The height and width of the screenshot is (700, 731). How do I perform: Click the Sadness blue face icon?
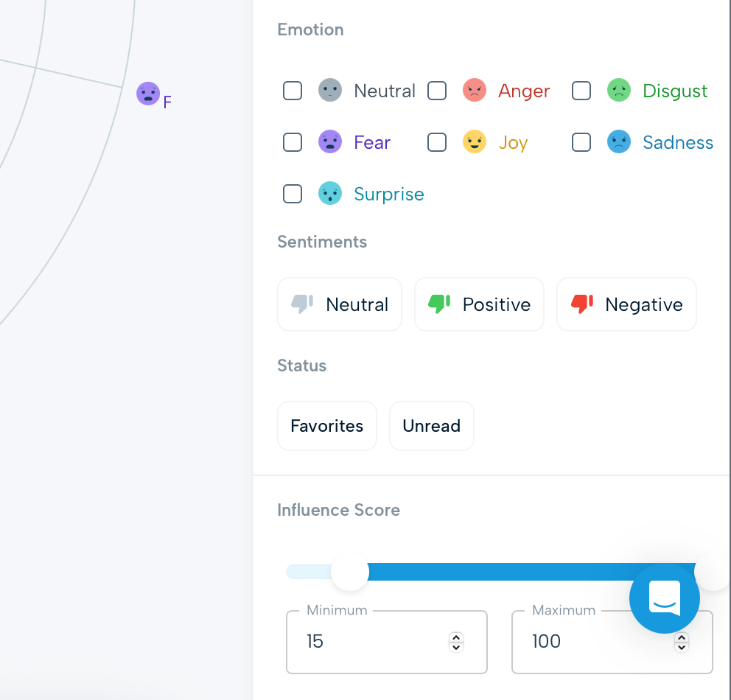619,141
